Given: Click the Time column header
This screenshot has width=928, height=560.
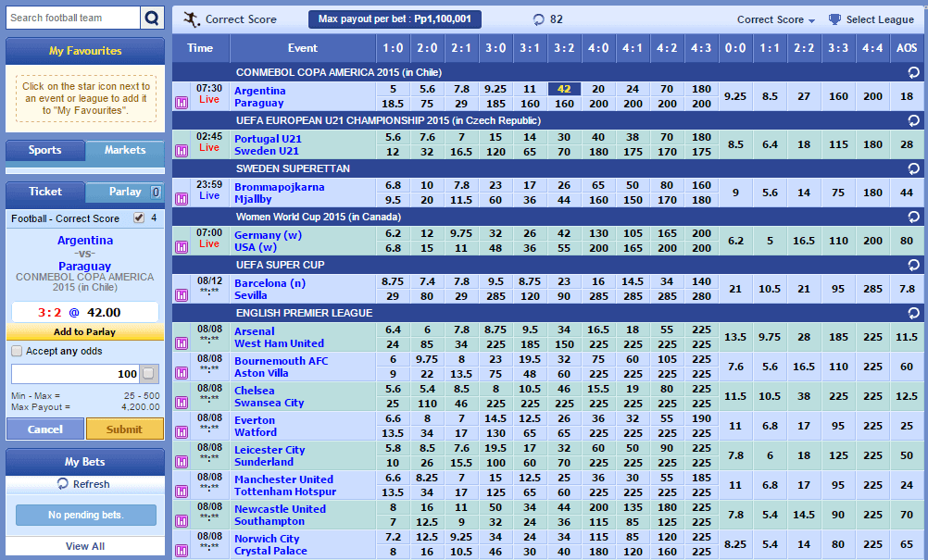Looking at the screenshot, I should coord(200,48).
